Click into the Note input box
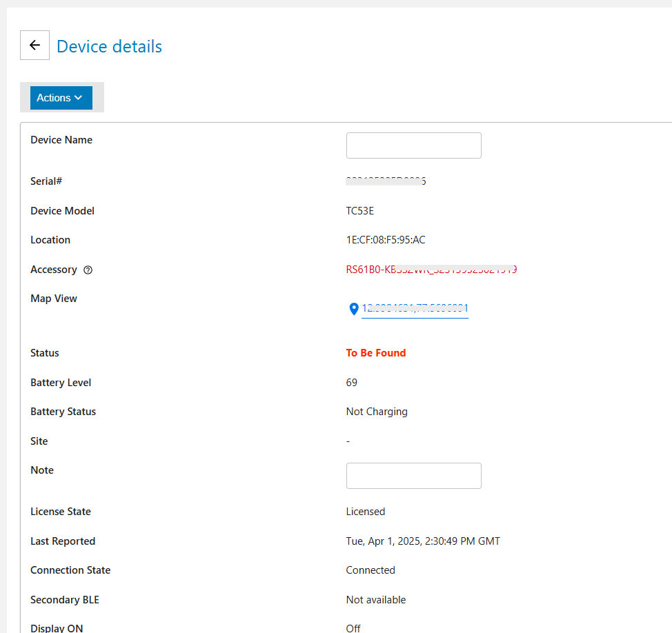Image resolution: width=672 pixels, height=633 pixels. click(413, 476)
